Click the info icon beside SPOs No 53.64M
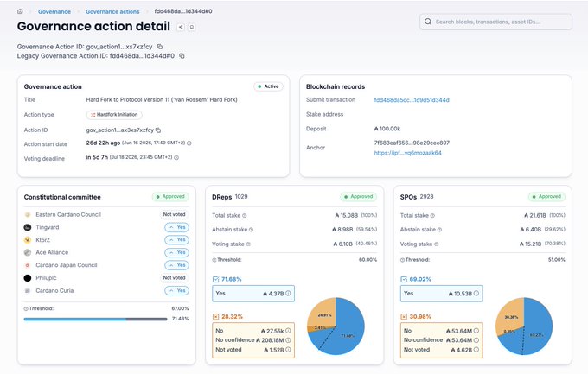 click(x=476, y=331)
